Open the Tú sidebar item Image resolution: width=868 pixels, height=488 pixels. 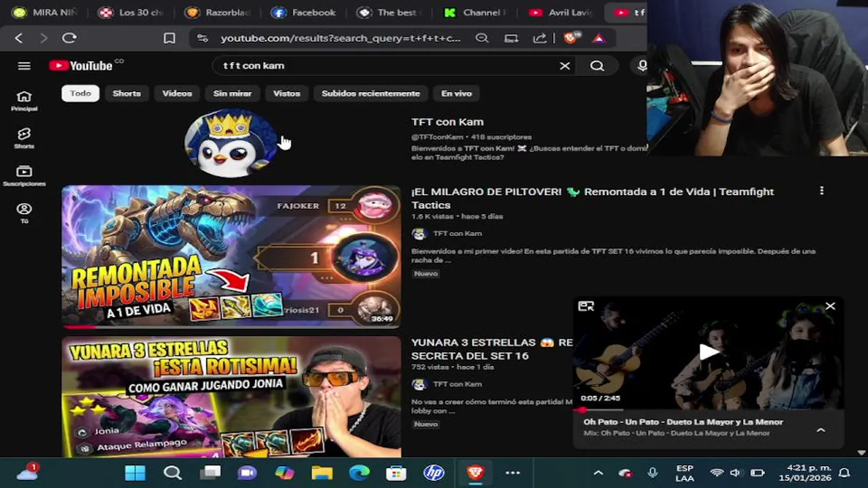(x=24, y=213)
